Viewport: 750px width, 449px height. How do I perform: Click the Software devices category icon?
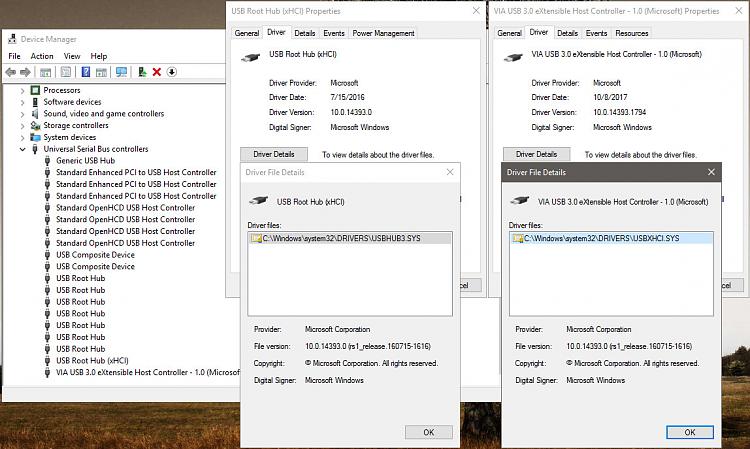35,102
